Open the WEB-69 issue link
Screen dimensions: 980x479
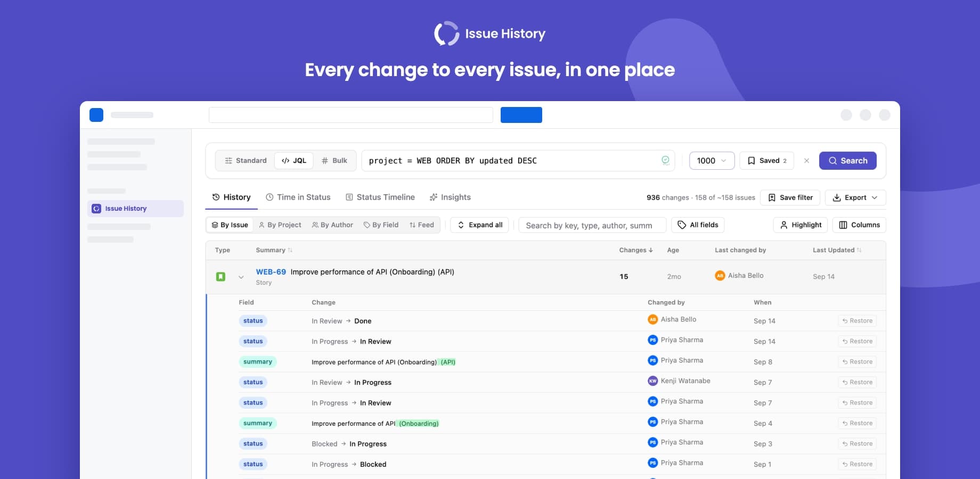click(x=271, y=272)
